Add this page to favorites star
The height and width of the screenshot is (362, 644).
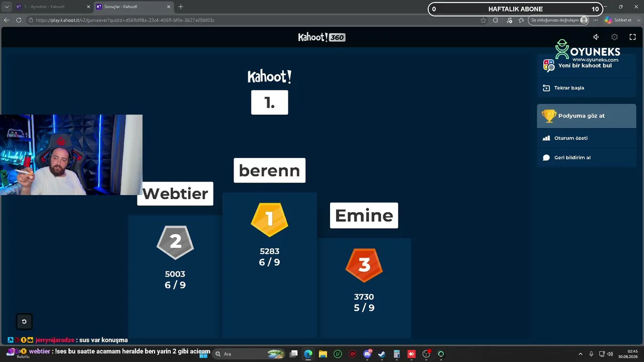pyautogui.click(x=484, y=20)
